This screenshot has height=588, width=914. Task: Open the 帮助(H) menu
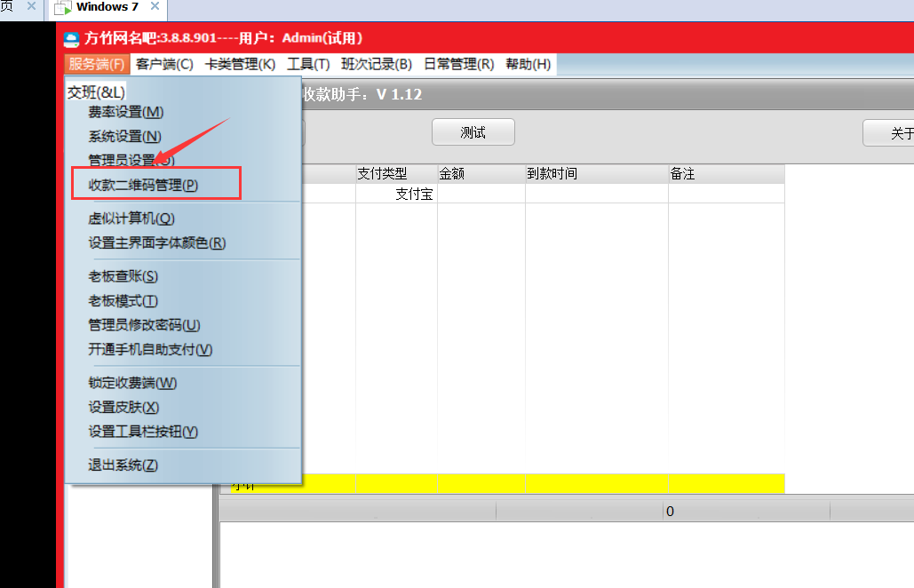[x=529, y=64]
